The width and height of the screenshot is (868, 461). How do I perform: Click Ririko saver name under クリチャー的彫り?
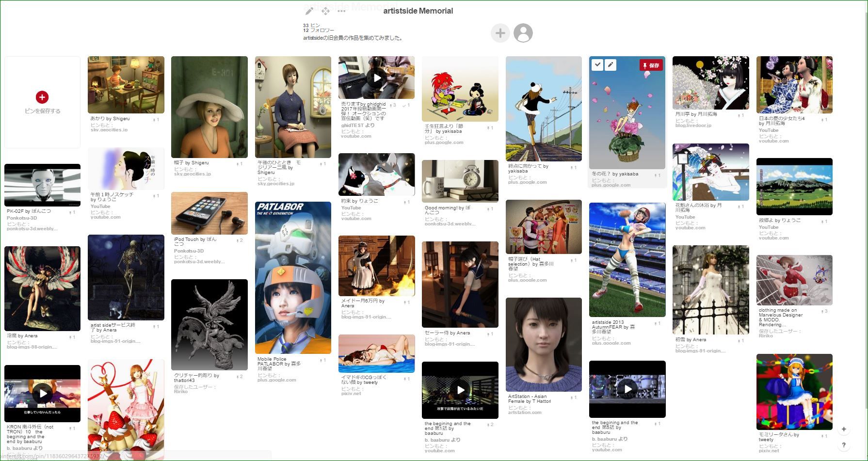pos(182,392)
